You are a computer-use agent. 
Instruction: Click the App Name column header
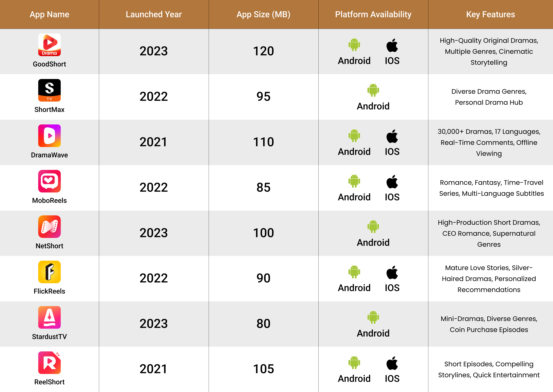click(49, 14)
